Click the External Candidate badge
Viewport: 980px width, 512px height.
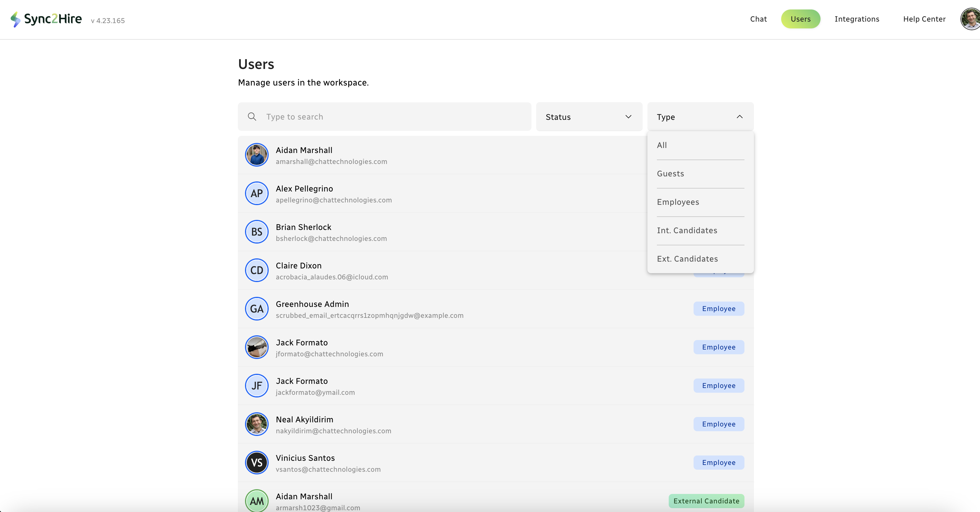706,500
